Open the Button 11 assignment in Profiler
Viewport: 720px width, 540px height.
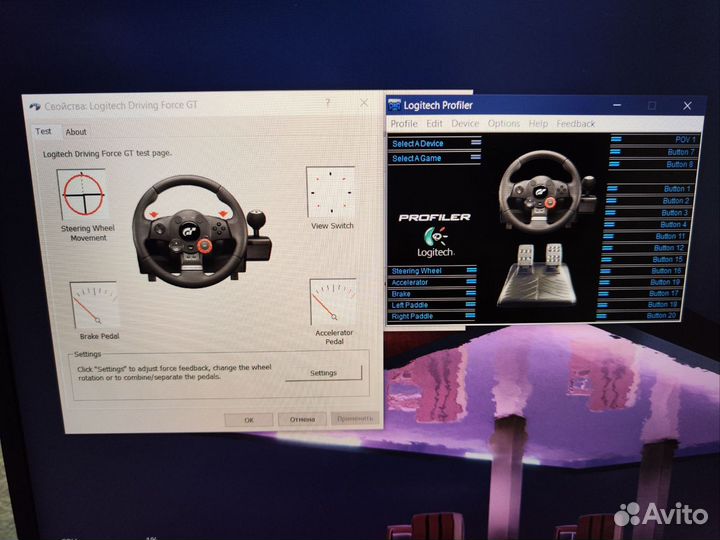[x=644, y=236]
